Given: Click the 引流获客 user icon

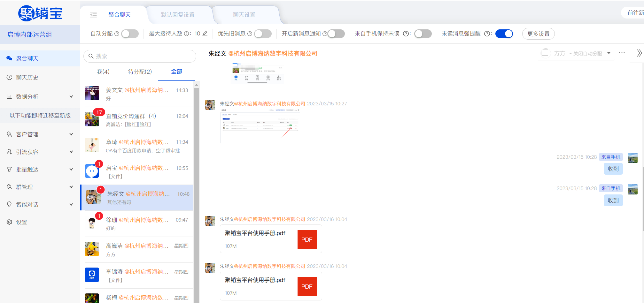Looking at the screenshot, I should (9, 152).
